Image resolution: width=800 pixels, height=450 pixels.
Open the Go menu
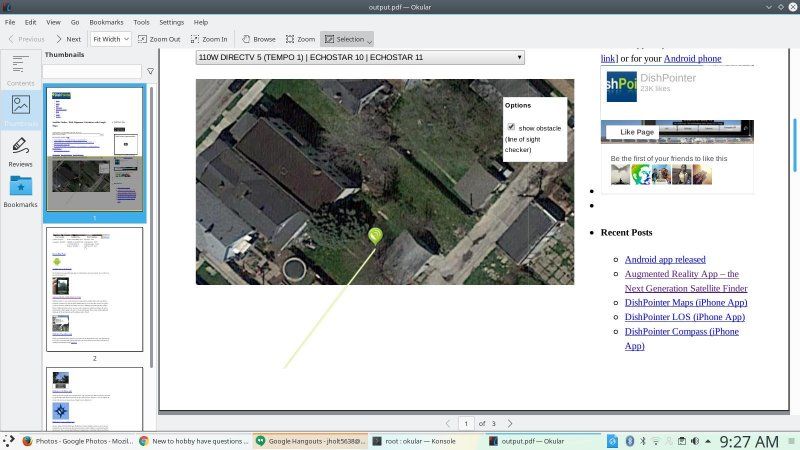75,22
